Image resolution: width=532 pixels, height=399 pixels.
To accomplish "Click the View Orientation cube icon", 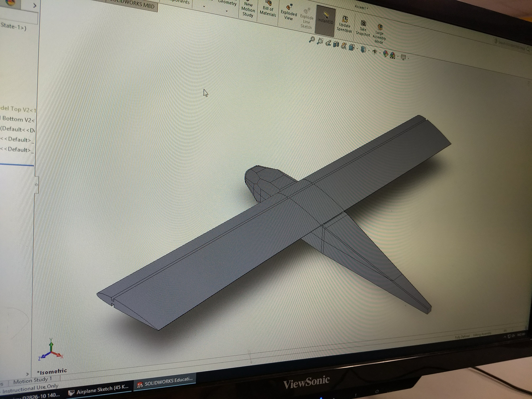I will tap(352, 47).
